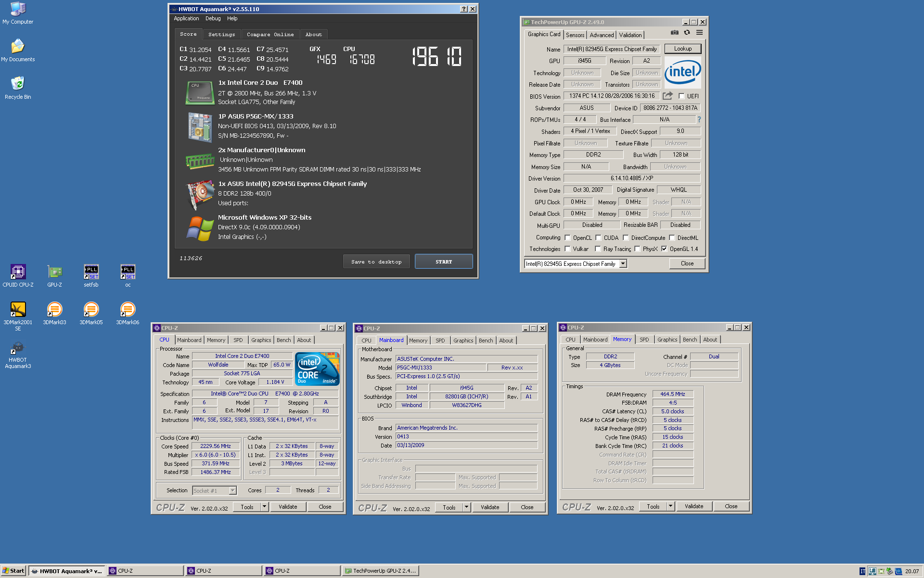This screenshot has width=924, height=578.
Task: Switch to Advanced tab in GPU-Z
Action: [x=602, y=35]
